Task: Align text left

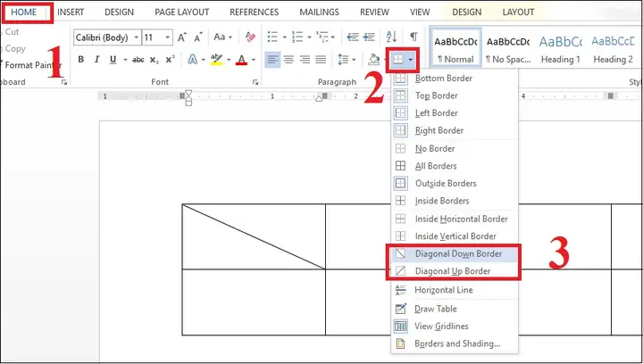Action: (x=271, y=60)
